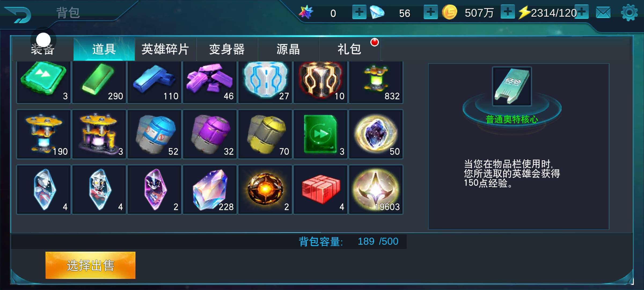Click the 选择出售 button

pyautogui.click(x=90, y=265)
